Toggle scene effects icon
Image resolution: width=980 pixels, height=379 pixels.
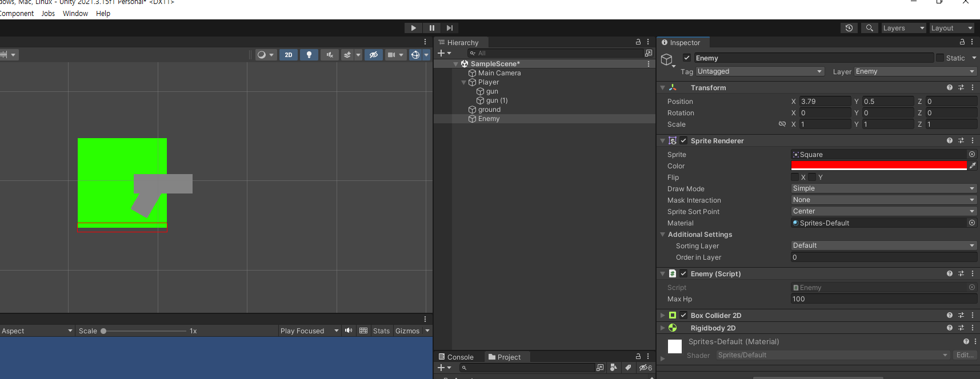coord(347,55)
